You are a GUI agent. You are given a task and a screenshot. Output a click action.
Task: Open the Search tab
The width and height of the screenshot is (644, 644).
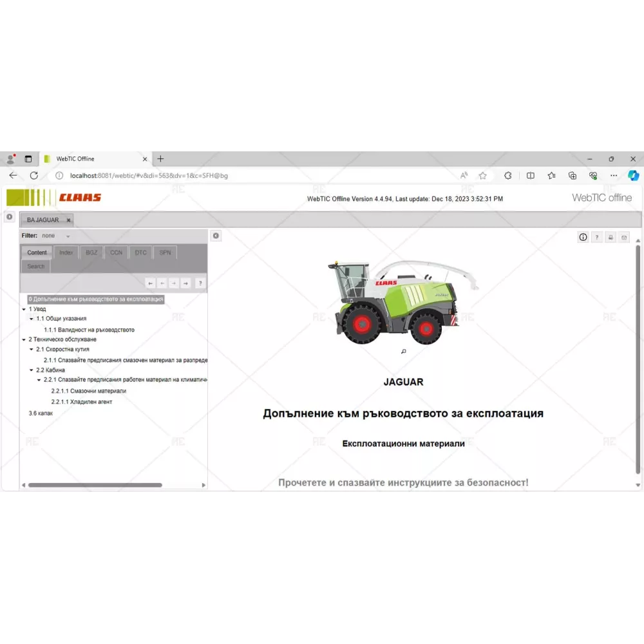point(36,266)
